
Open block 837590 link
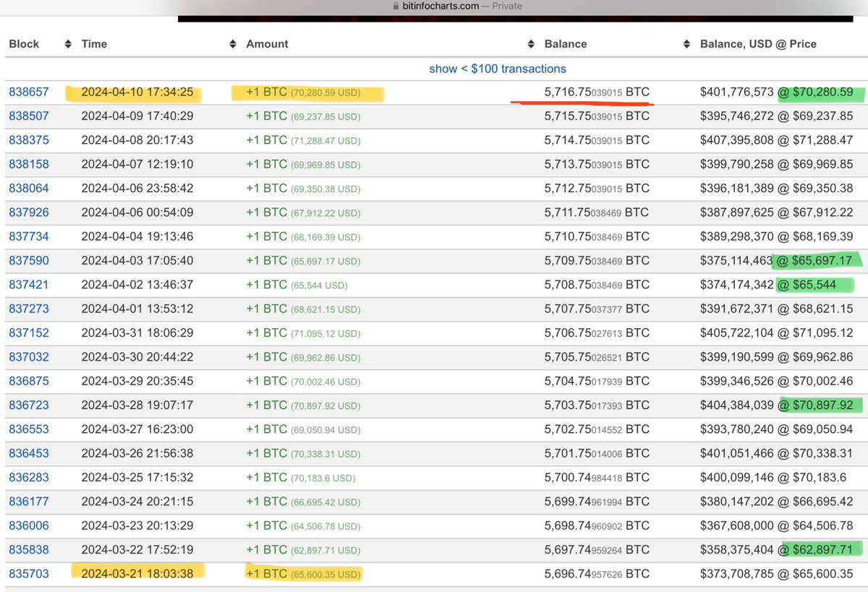pyautogui.click(x=29, y=260)
